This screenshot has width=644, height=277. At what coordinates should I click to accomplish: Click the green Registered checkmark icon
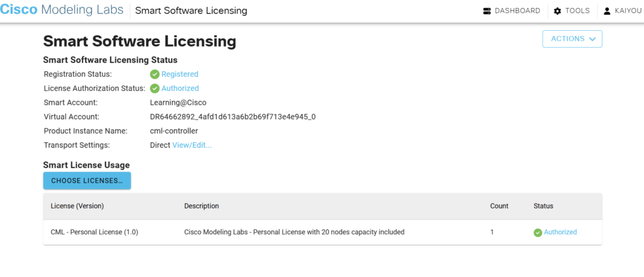(x=155, y=74)
